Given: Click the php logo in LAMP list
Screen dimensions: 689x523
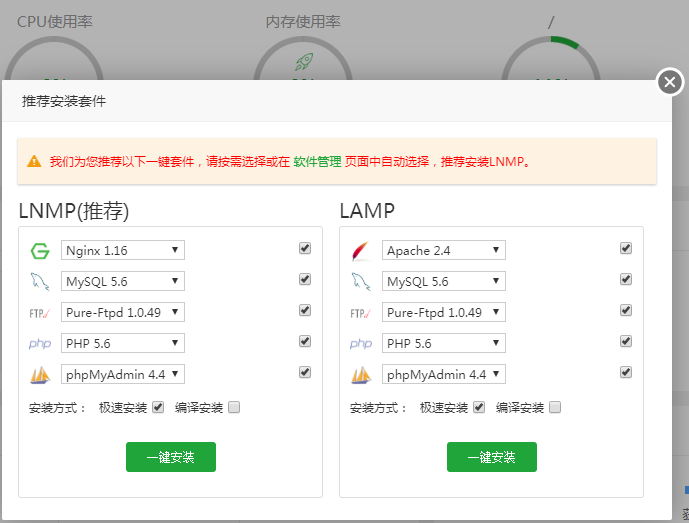Looking at the screenshot, I should click(x=361, y=344).
